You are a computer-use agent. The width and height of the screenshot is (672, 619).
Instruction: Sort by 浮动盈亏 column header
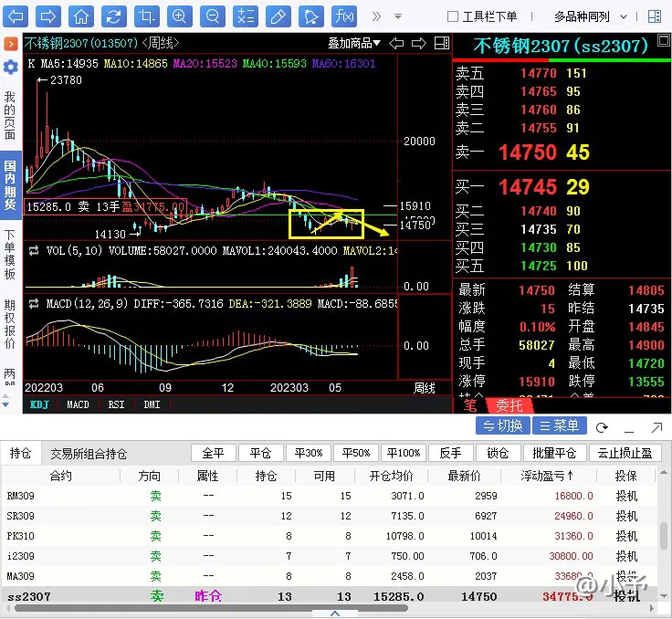[546, 476]
